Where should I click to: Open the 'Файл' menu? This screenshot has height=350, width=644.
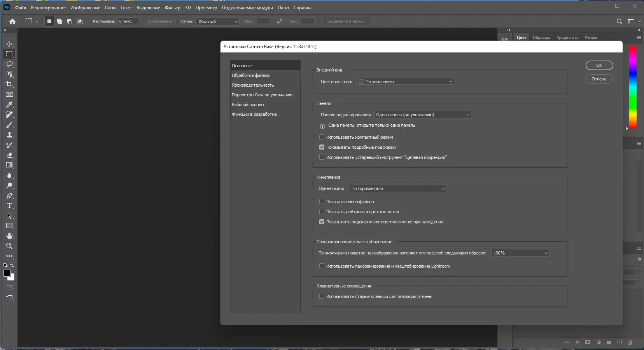pos(21,8)
